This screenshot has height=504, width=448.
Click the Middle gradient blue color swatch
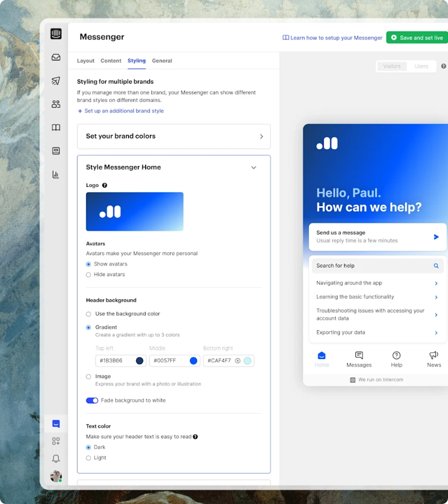coord(194,361)
